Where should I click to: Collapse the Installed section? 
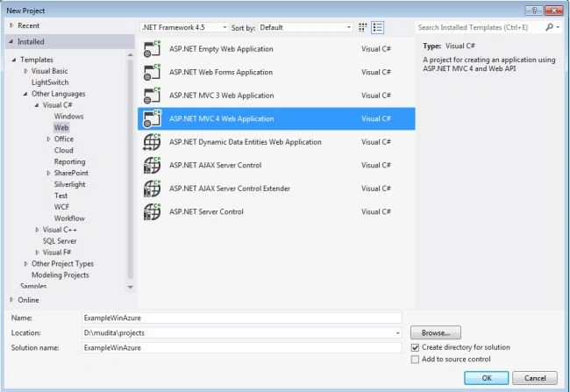click(x=11, y=42)
